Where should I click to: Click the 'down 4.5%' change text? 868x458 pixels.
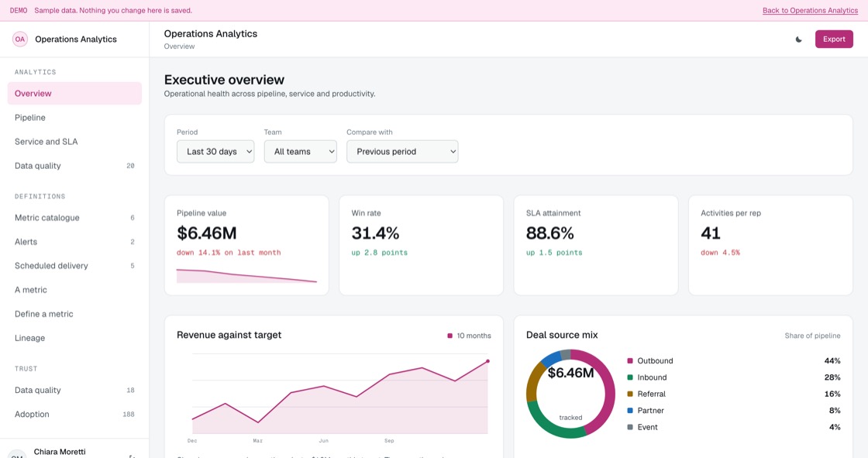720,253
